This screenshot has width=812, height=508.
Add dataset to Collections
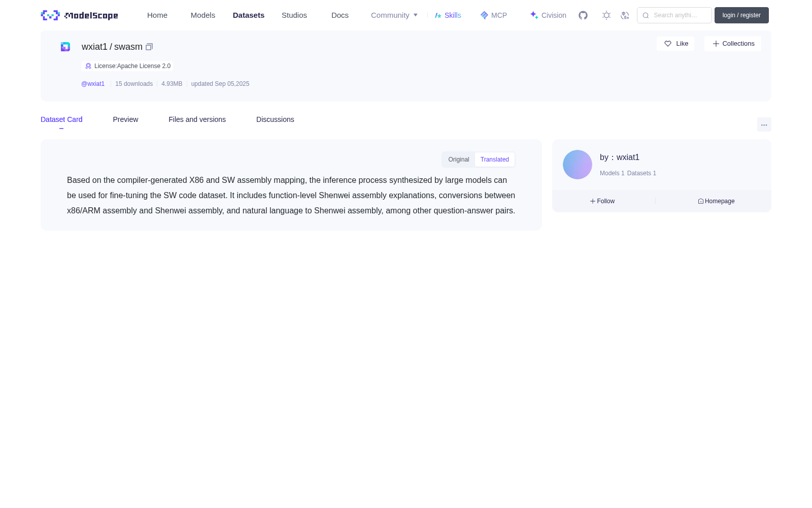733,44
